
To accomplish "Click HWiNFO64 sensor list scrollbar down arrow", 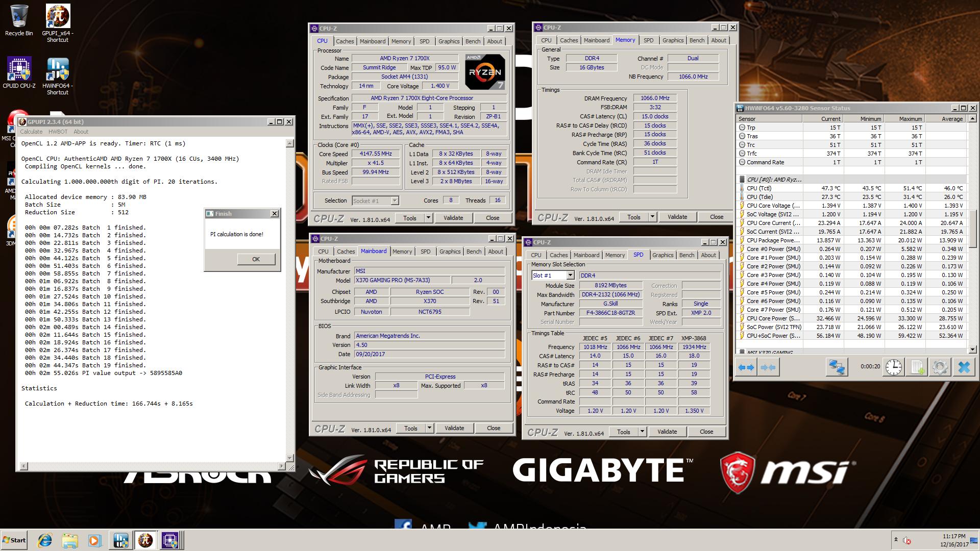I will [972, 349].
